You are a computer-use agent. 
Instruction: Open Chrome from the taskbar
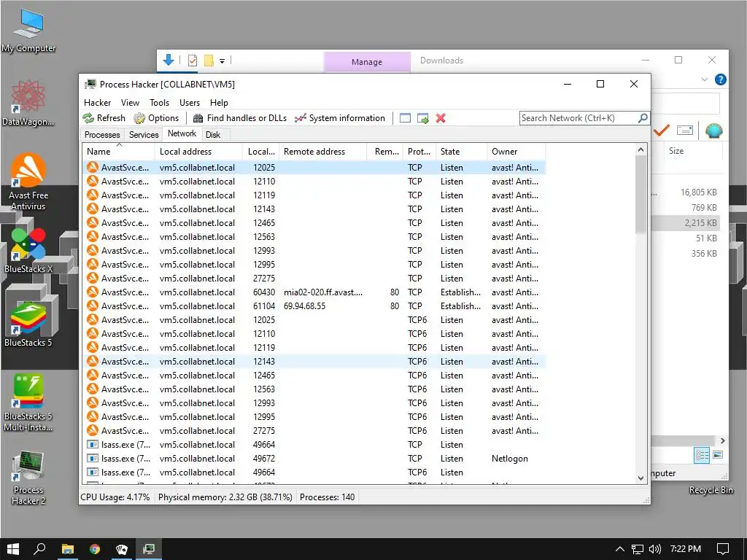[95, 549]
